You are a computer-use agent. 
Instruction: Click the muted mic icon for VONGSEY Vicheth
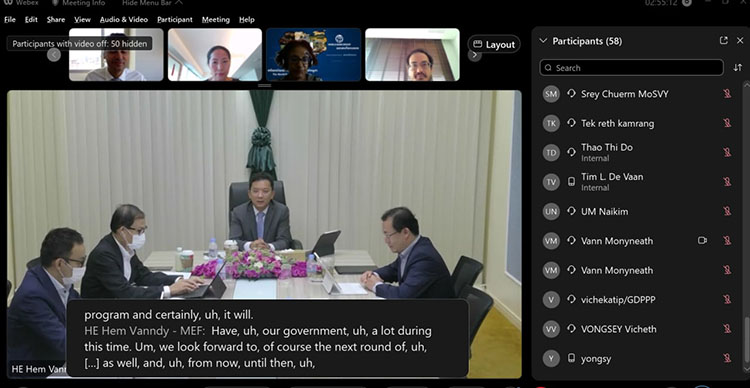click(x=727, y=329)
